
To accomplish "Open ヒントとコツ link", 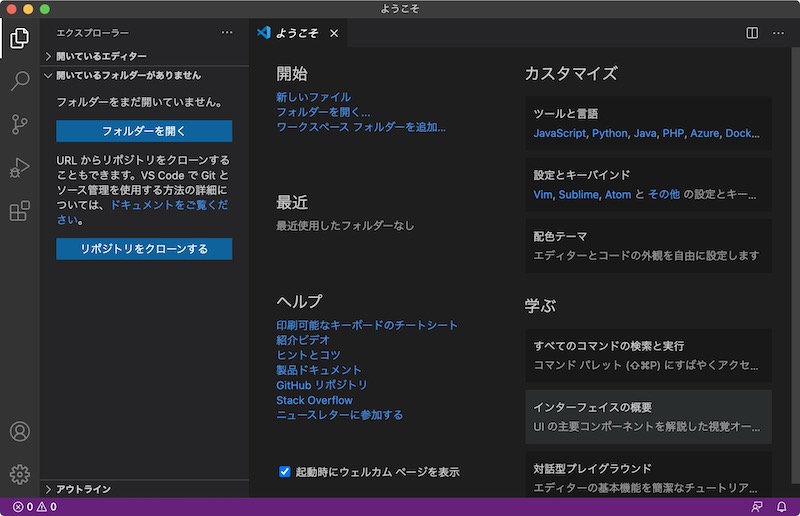I will coord(308,355).
